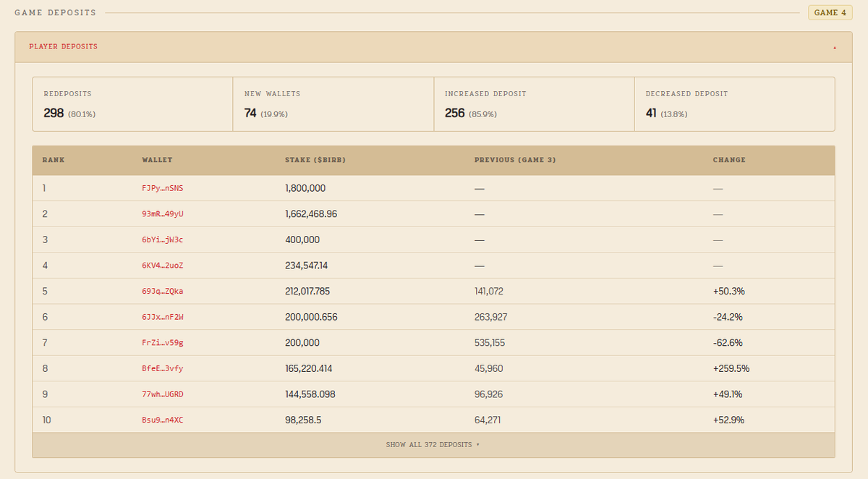Click change value +49.1%

[x=728, y=394]
